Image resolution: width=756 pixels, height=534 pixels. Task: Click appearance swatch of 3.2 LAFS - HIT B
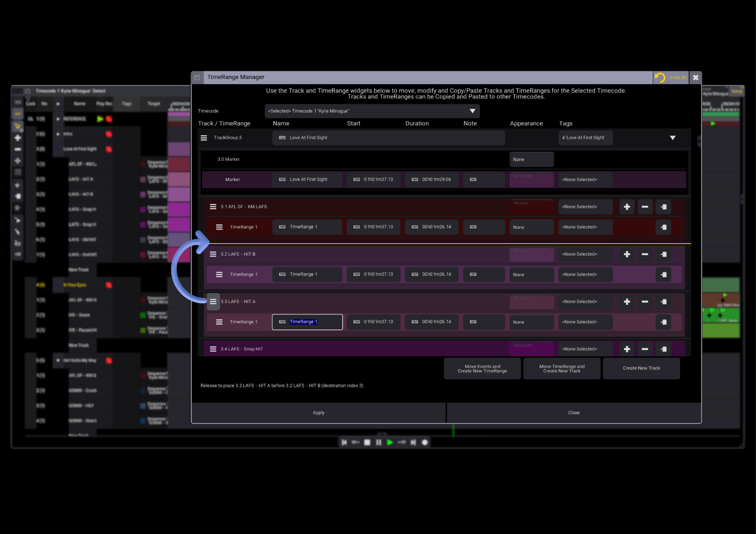click(x=531, y=255)
